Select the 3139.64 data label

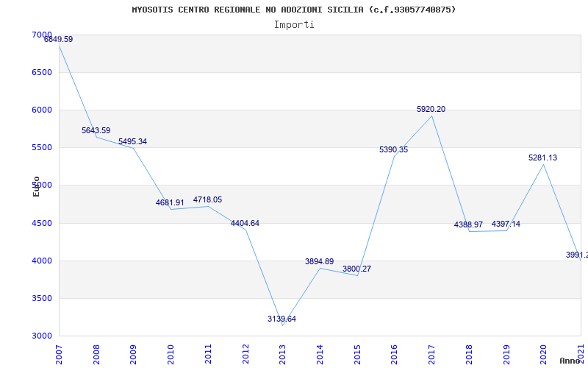[282, 319]
